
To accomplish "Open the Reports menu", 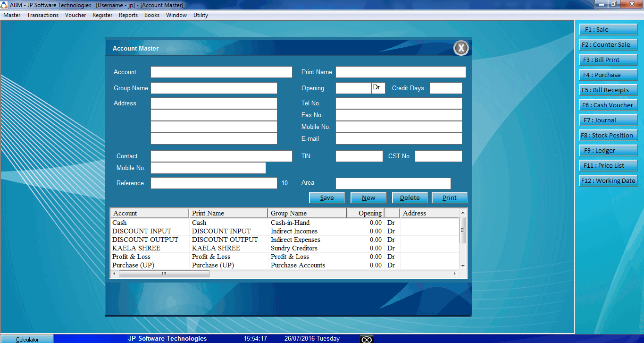I will coord(128,15).
